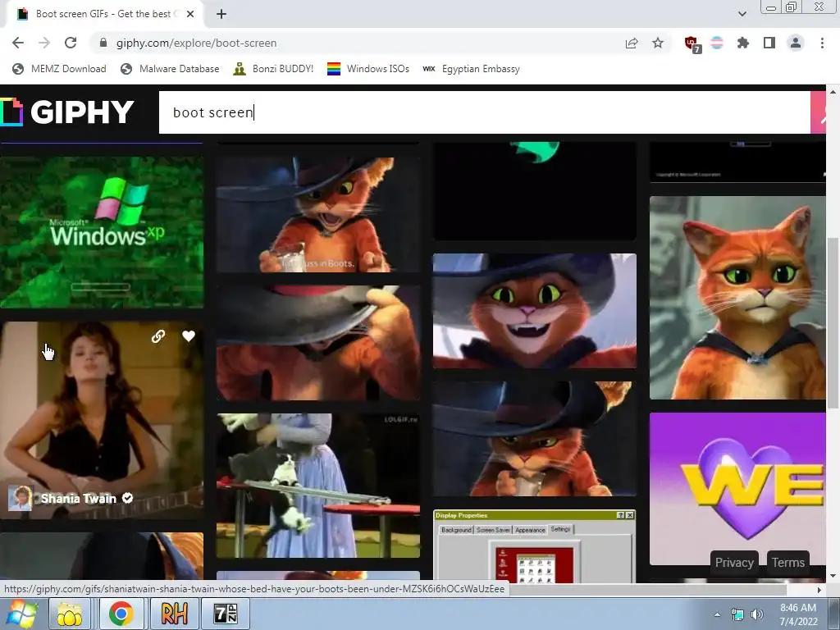Show hidden tray icons arrow
Viewport: 840px width, 630px height.
coord(717,614)
